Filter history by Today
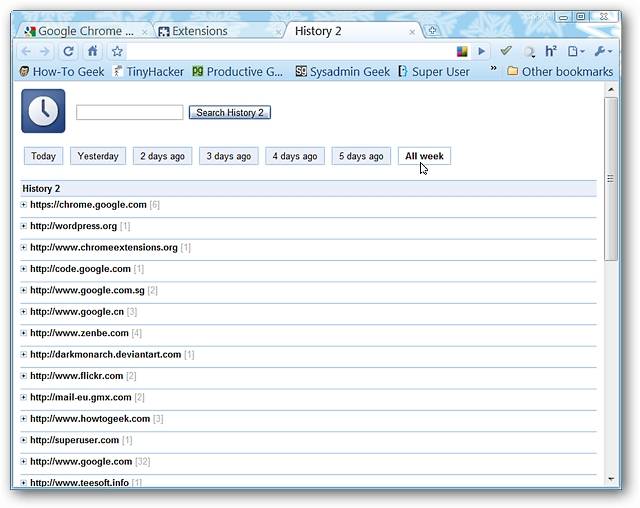This screenshot has height=508, width=640. 43,156
